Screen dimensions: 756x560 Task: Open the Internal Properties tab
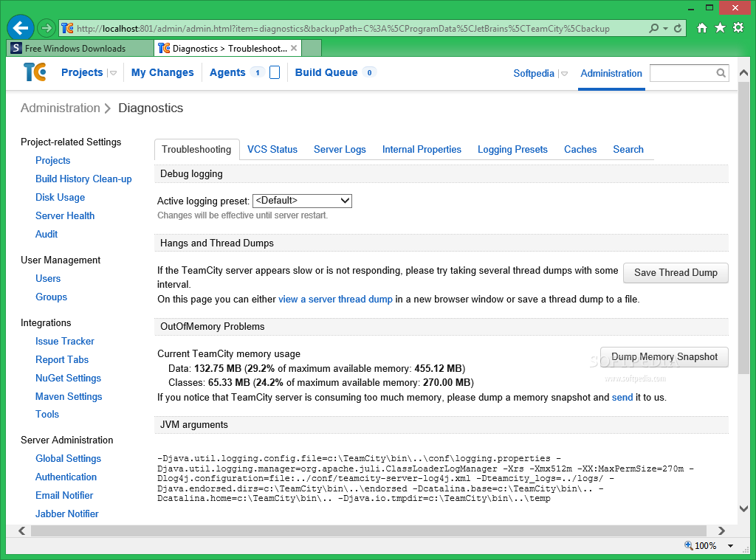[422, 149]
